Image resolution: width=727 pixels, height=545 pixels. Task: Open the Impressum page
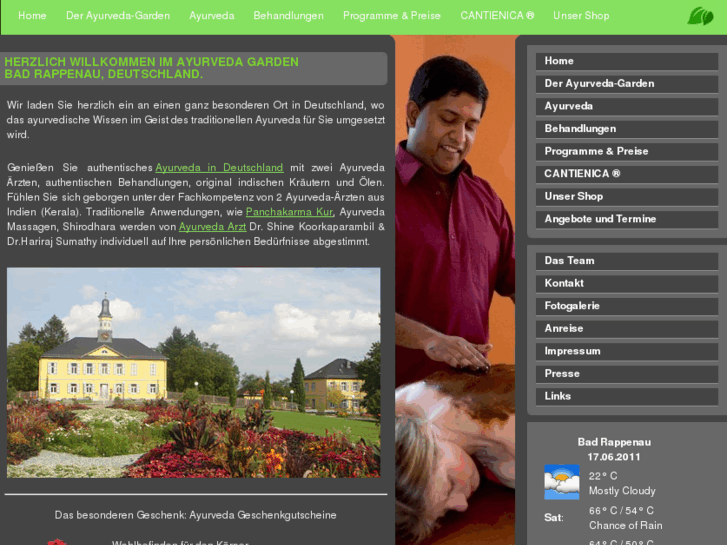(627, 352)
